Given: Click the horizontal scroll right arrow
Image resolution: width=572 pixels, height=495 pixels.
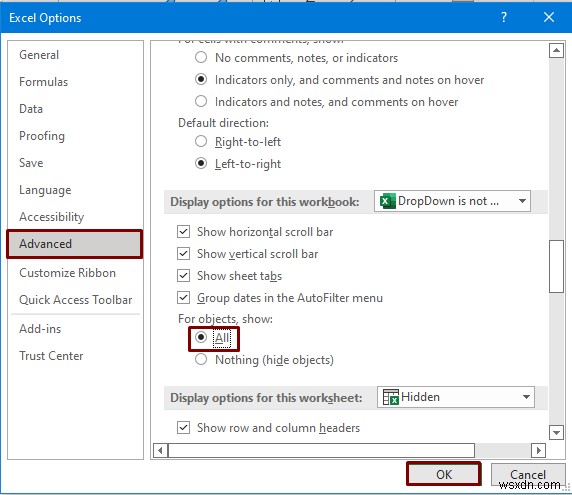Looking at the screenshot, I should (538, 450).
